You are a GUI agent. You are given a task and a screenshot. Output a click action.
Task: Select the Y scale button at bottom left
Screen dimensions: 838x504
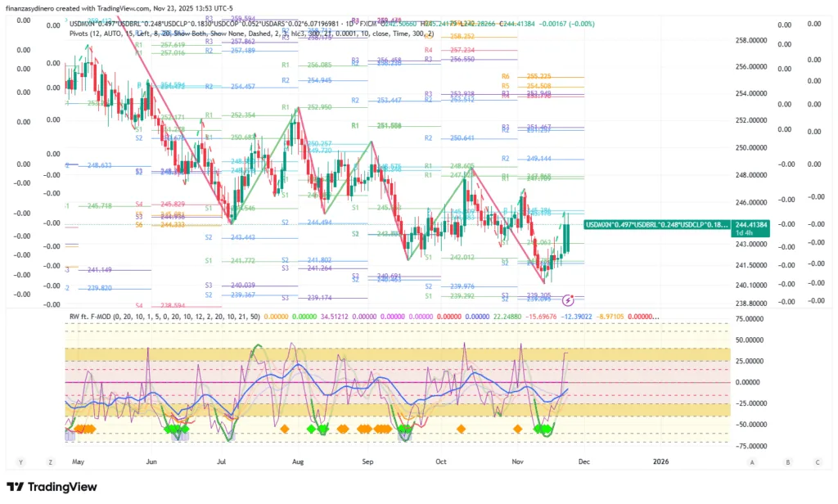pyautogui.click(x=21, y=461)
